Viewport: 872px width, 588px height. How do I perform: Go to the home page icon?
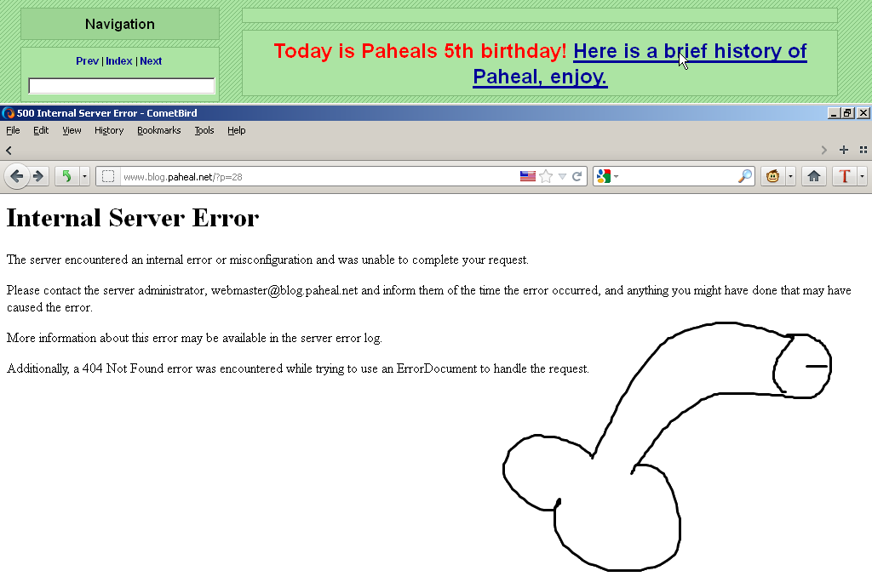point(814,176)
